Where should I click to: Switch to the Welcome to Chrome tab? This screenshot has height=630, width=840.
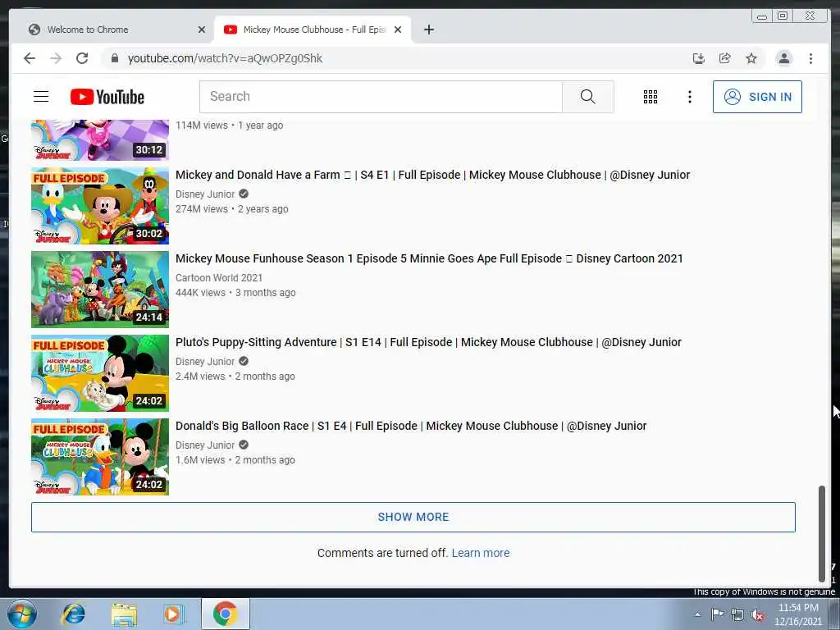coord(112,30)
